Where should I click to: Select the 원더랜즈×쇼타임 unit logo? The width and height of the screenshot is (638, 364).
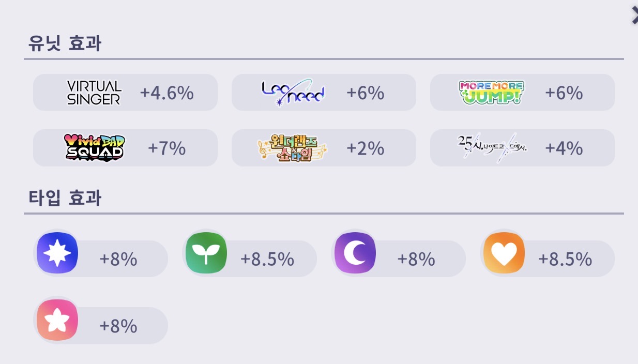[293, 148]
